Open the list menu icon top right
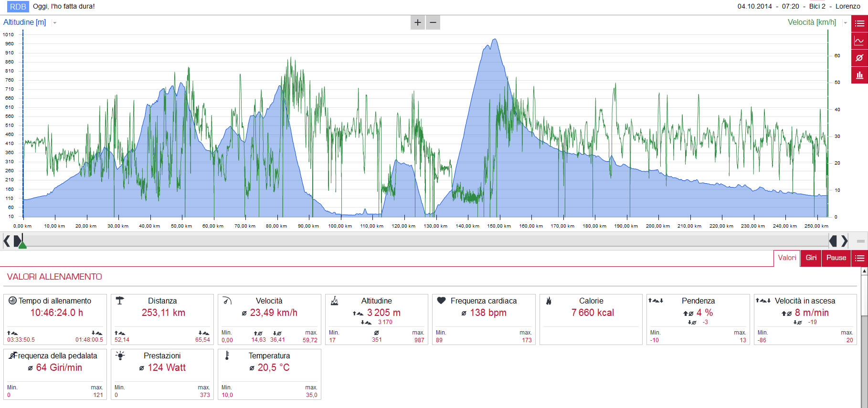This screenshot has width=868, height=408. click(x=859, y=23)
